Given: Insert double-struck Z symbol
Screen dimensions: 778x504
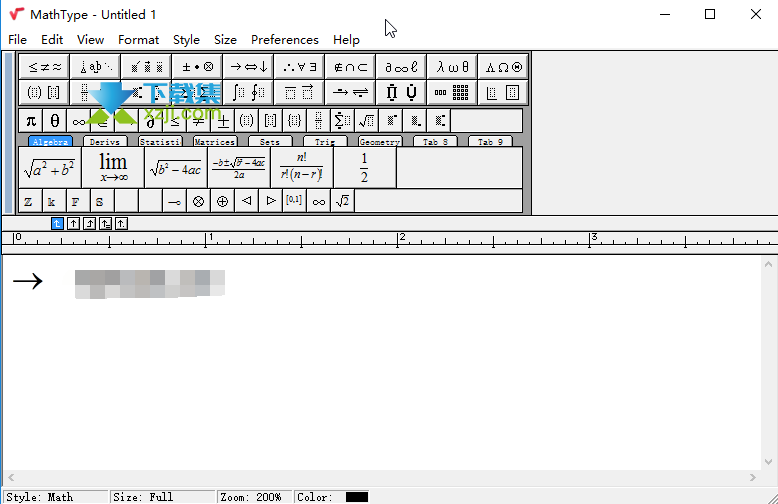Looking at the screenshot, I should pos(29,201).
